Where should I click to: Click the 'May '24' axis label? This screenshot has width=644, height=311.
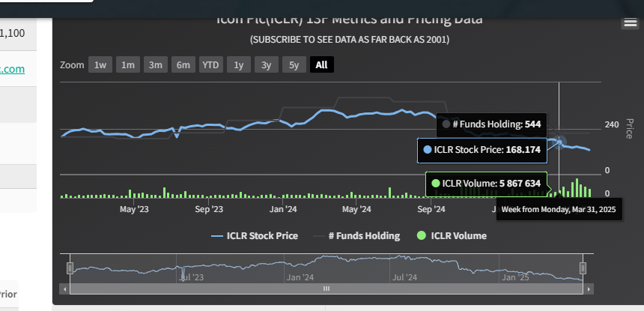(356, 210)
